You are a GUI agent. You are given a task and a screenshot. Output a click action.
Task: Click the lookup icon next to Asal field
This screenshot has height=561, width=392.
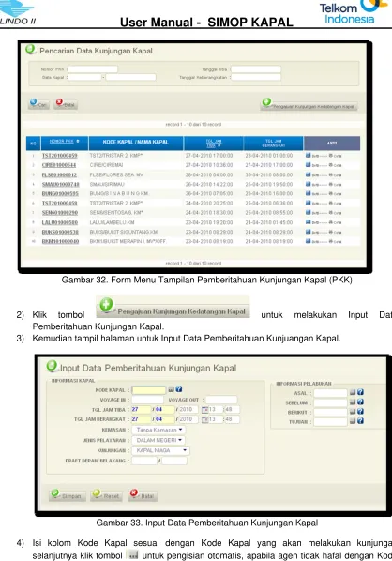[x=353, y=392]
